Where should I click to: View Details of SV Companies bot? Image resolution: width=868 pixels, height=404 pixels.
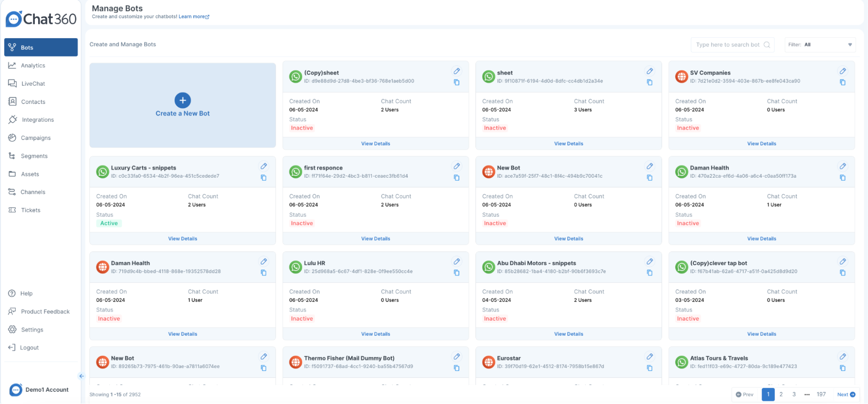point(762,144)
